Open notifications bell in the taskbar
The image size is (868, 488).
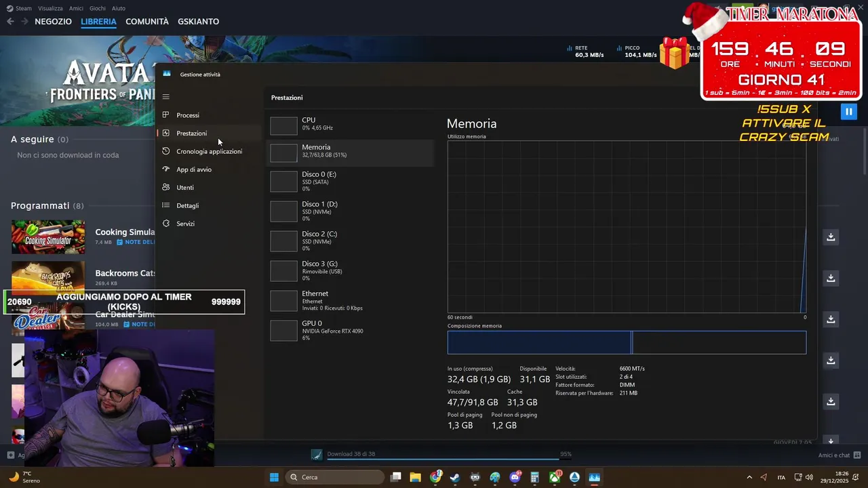pos(856,477)
